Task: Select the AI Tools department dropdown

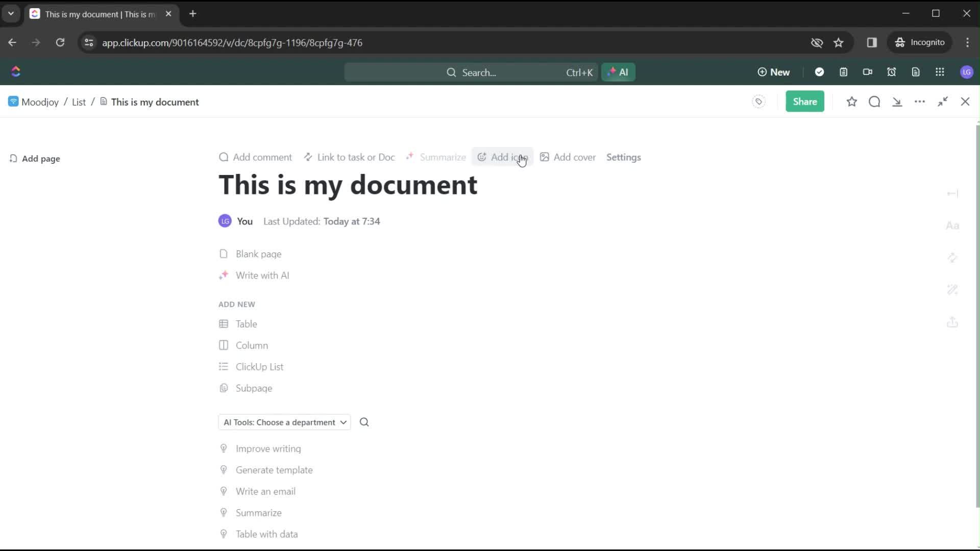Action: point(285,422)
